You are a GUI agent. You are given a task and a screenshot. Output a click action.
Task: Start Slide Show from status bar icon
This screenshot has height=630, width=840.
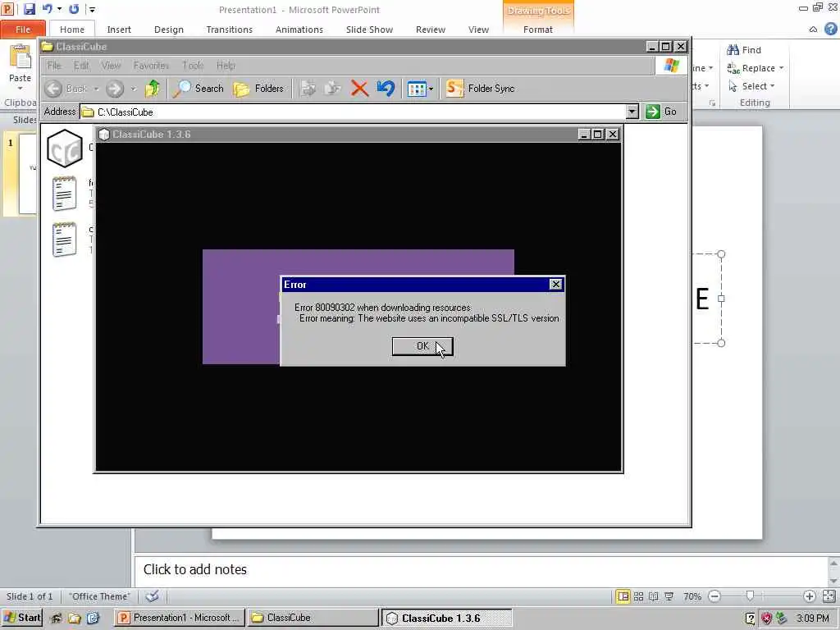click(x=669, y=596)
